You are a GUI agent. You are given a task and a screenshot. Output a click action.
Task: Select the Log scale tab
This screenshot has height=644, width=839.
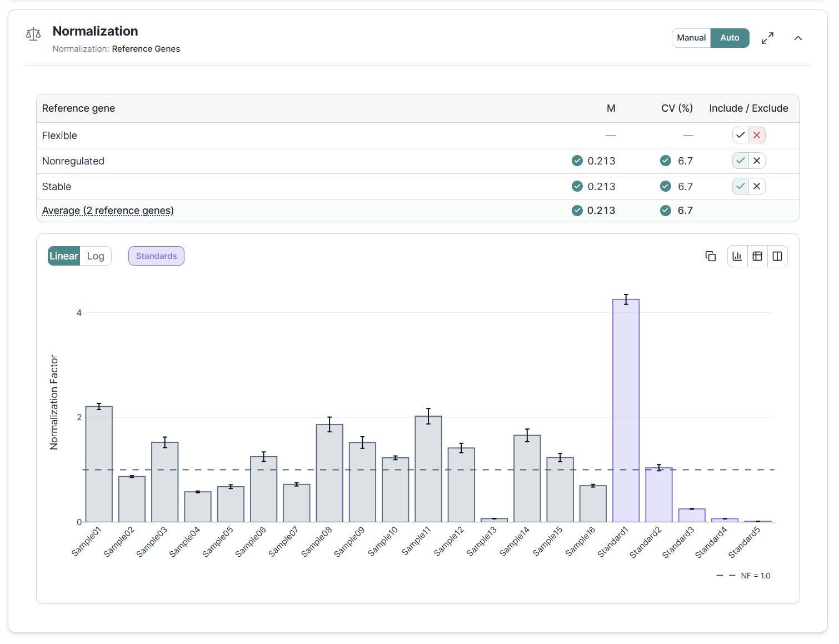(96, 256)
